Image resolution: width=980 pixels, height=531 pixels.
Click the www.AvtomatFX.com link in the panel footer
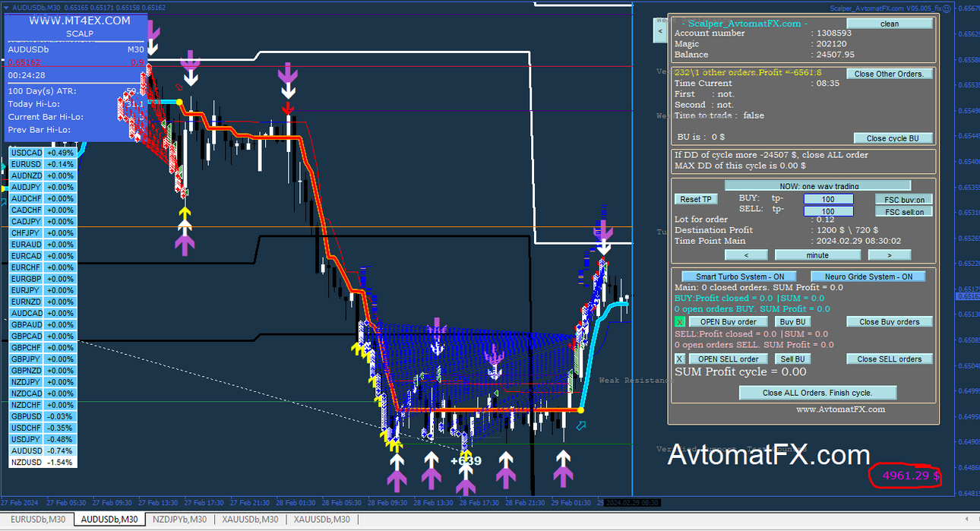click(x=840, y=409)
